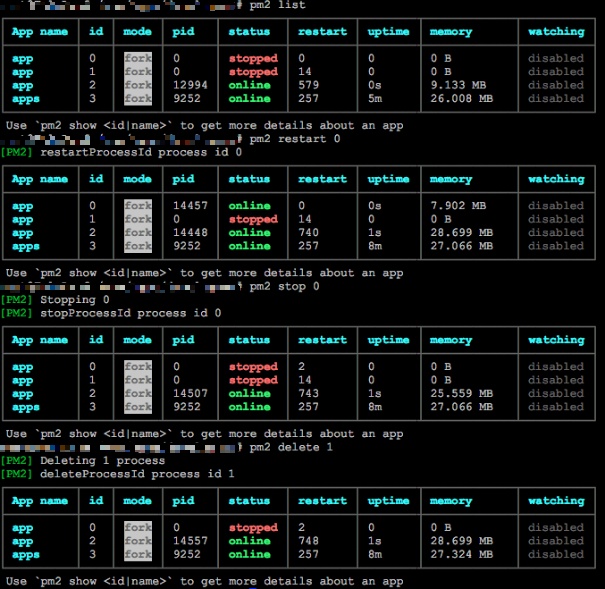Click memory 28.699 MB in the pid 14448 row
The image size is (605, 589).
462,233
